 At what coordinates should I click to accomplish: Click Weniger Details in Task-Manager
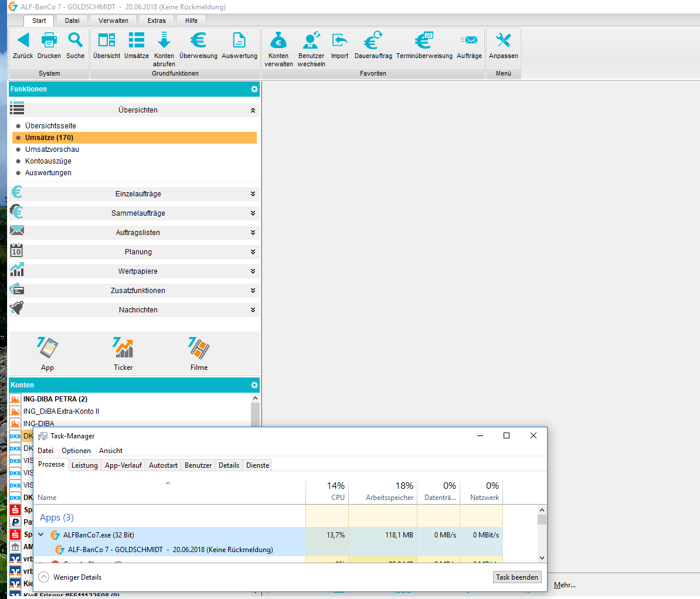click(70, 577)
